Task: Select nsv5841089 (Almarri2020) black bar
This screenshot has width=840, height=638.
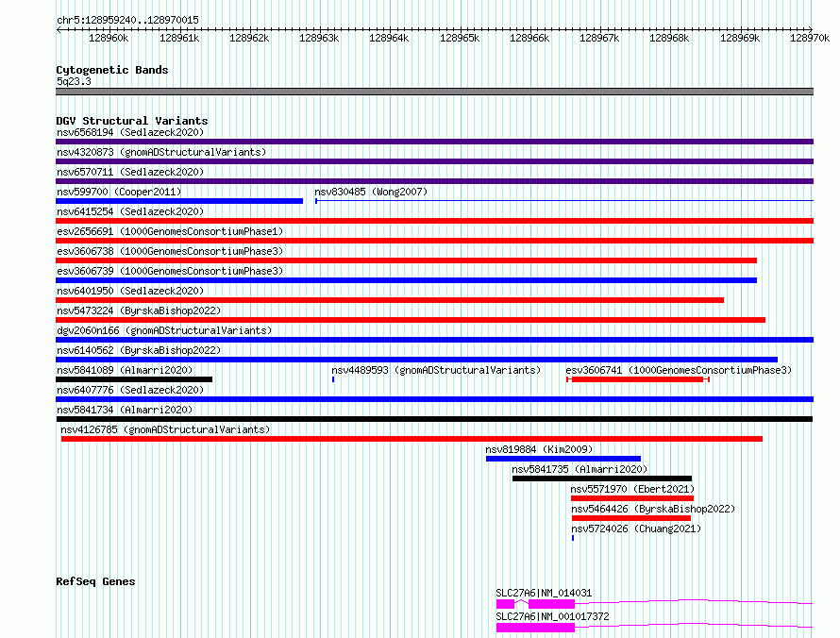Action: coord(134,379)
